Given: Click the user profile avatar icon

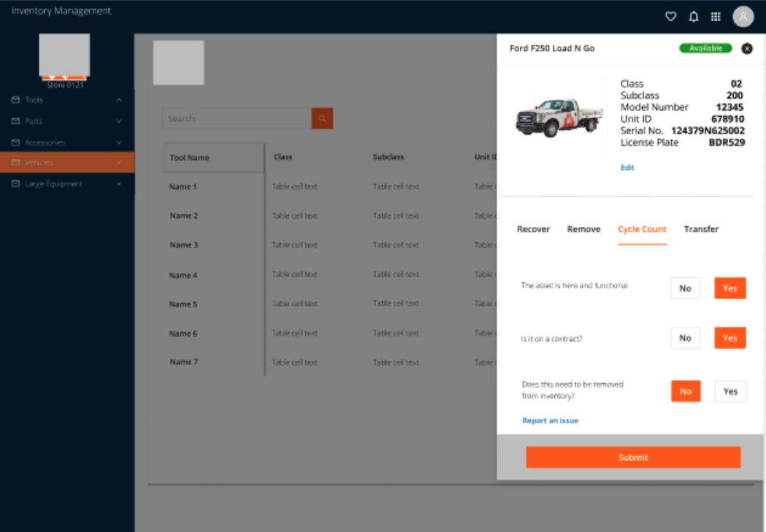Looking at the screenshot, I should (x=742, y=16).
